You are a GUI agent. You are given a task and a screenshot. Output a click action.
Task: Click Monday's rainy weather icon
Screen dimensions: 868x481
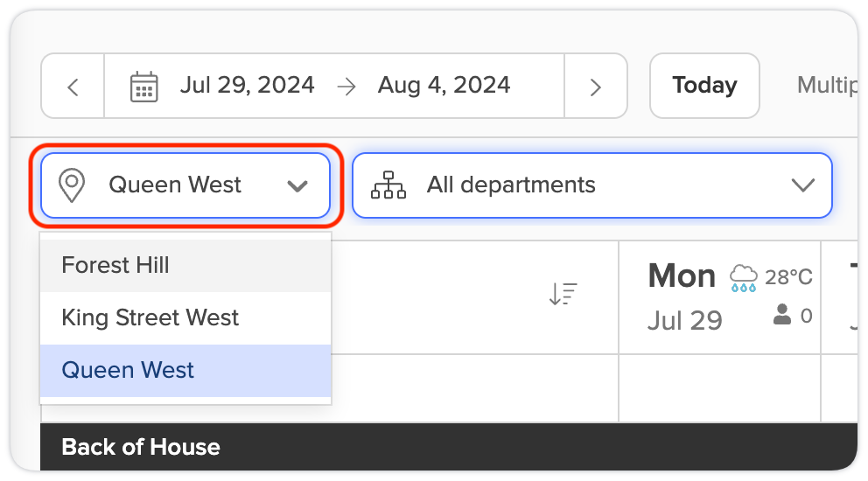743,278
